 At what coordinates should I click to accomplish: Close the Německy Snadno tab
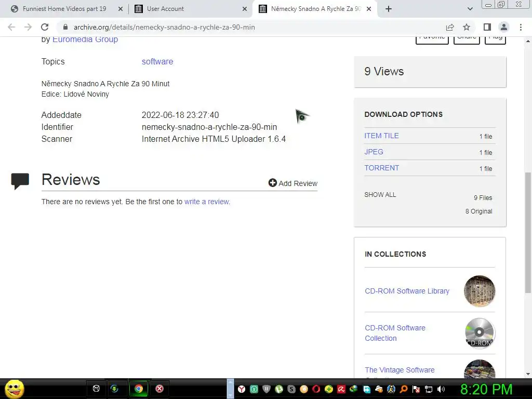coord(369,9)
